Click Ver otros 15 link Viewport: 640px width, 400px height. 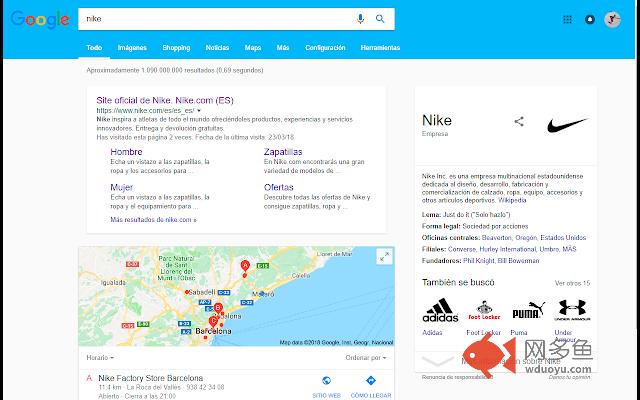(x=572, y=283)
